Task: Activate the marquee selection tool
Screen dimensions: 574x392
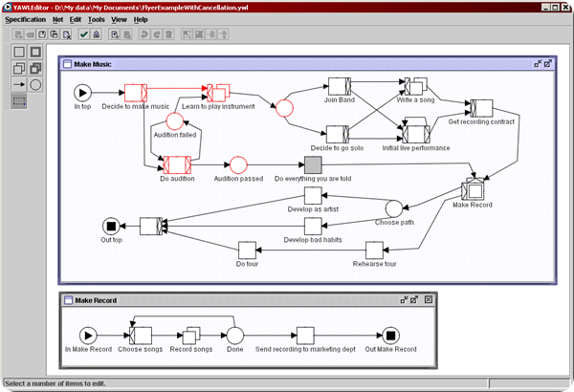Action: click(x=19, y=101)
